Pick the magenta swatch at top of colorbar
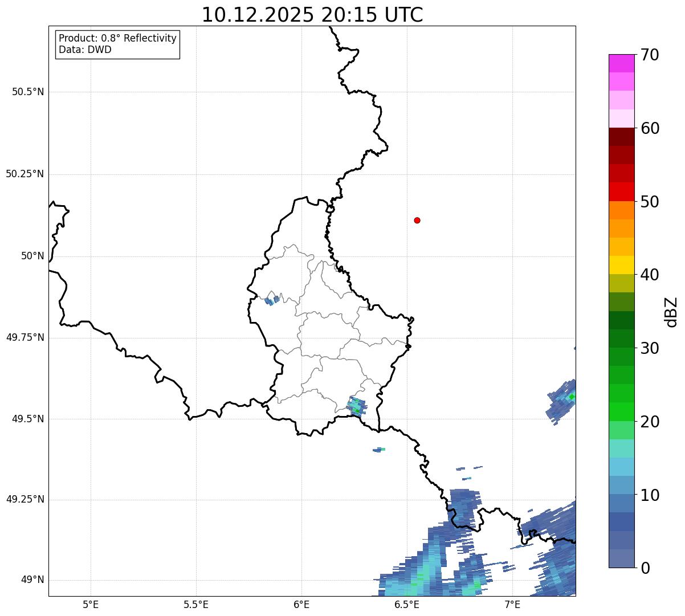This screenshot has width=685, height=616. click(x=621, y=63)
